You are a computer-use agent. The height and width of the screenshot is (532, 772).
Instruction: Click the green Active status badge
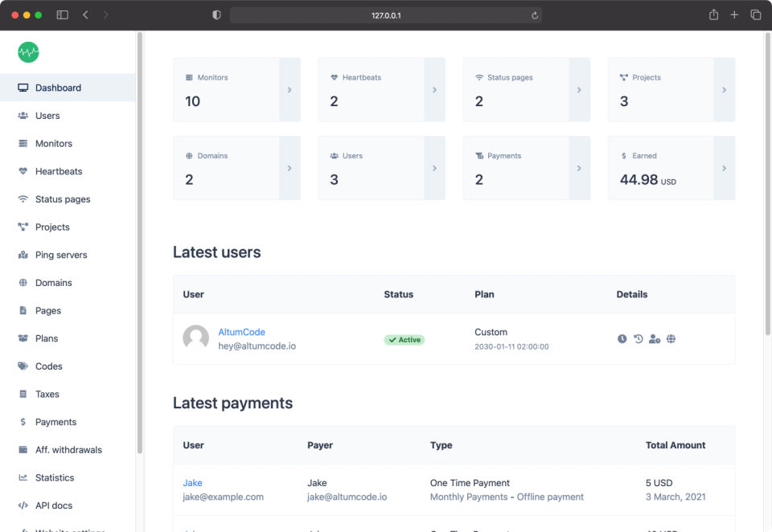404,340
